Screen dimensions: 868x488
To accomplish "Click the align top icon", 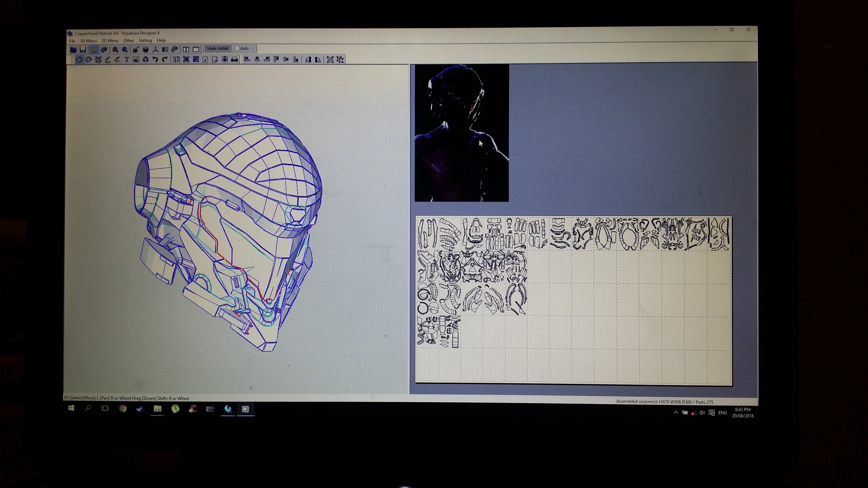I will 276,60.
